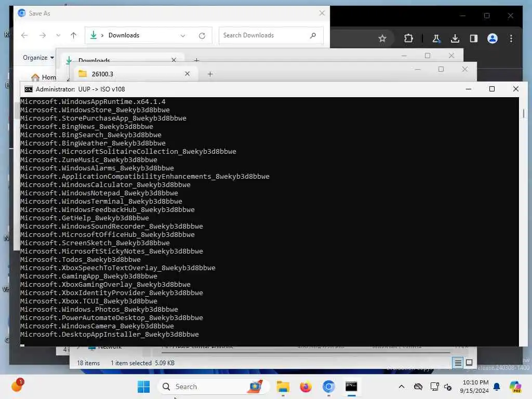
Task: Click Microsoft.WindowsStore_8wekyb3d8bbwe console line
Action: (x=95, y=110)
